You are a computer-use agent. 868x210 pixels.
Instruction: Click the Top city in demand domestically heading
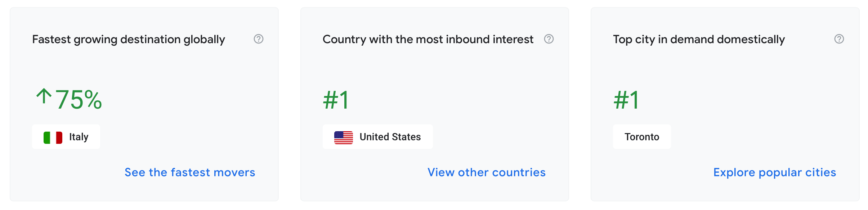[x=699, y=39]
